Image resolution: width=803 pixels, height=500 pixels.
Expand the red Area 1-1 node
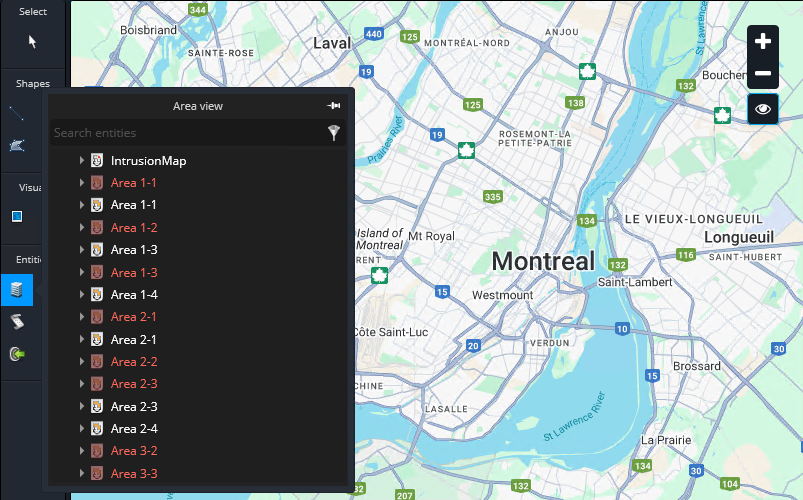pos(82,183)
